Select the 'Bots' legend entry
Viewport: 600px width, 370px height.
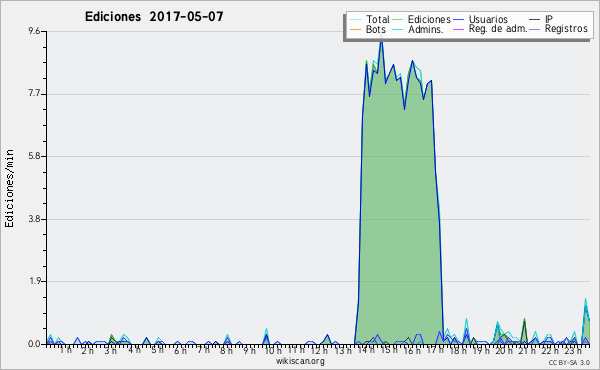368,29
